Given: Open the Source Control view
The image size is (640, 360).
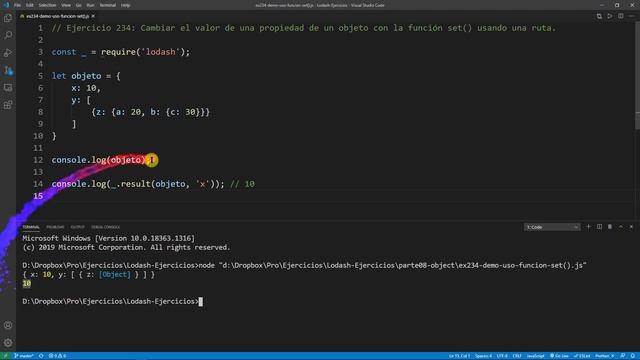Looking at the screenshot, I should [x=8, y=70].
